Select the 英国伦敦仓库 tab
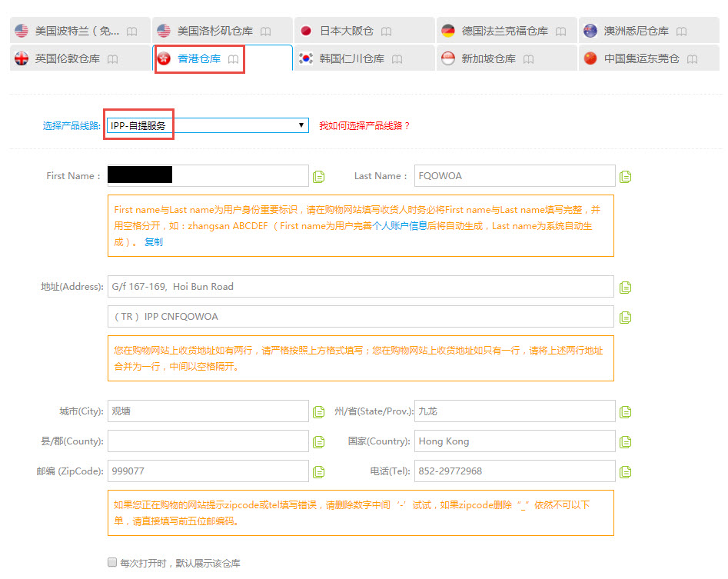The image size is (728, 579). click(x=80, y=58)
